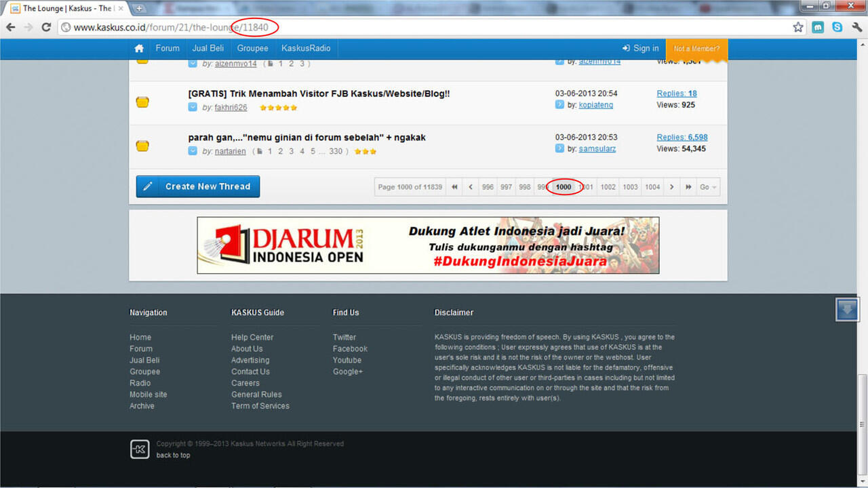868x488 pixels.
Task: Open the samsularz user link
Action: point(597,148)
